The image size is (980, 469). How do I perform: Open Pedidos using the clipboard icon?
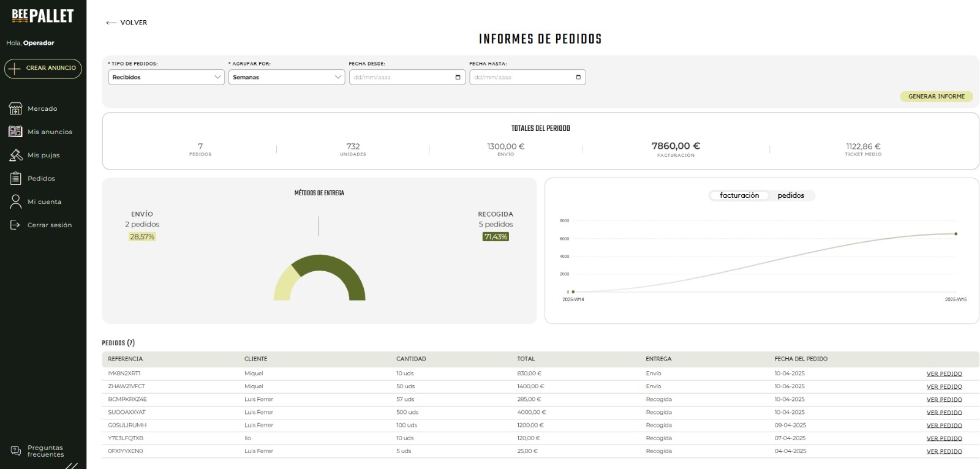click(15, 178)
